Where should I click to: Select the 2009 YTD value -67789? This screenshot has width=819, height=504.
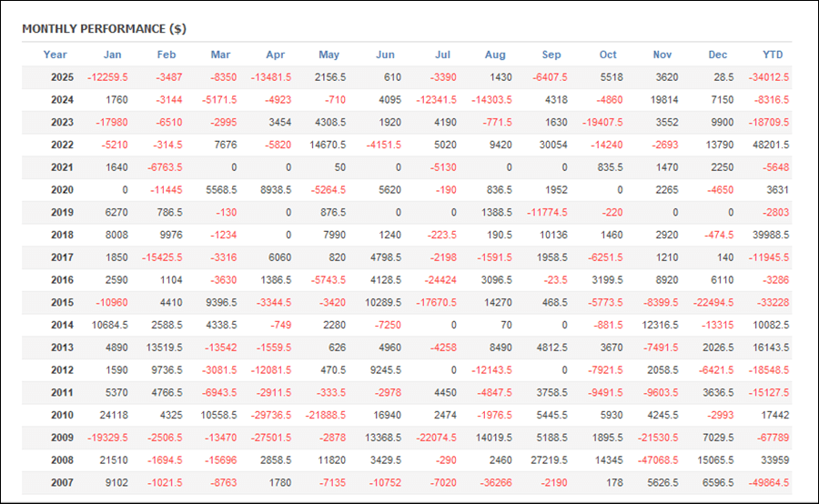pyautogui.click(x=773, y=438)
